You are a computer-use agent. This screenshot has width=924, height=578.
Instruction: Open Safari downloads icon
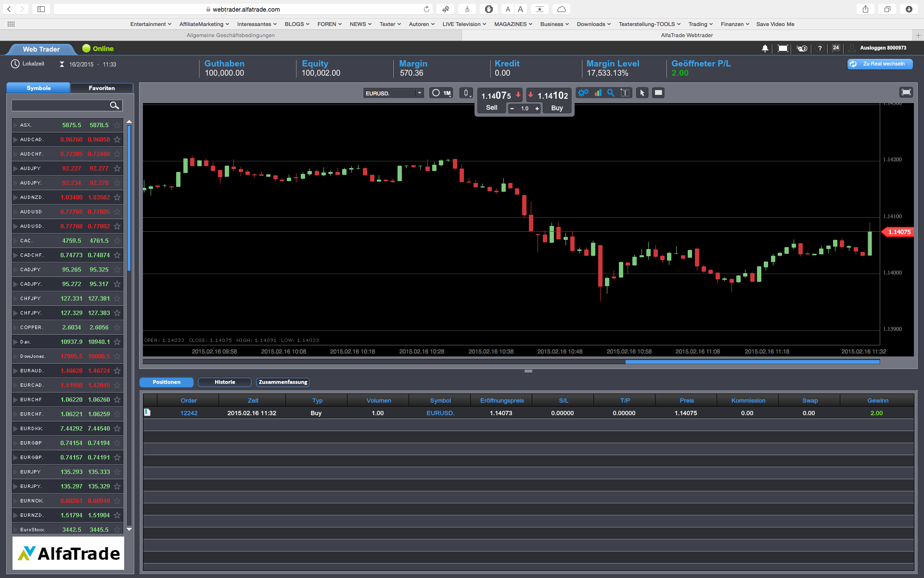point(909,9)
